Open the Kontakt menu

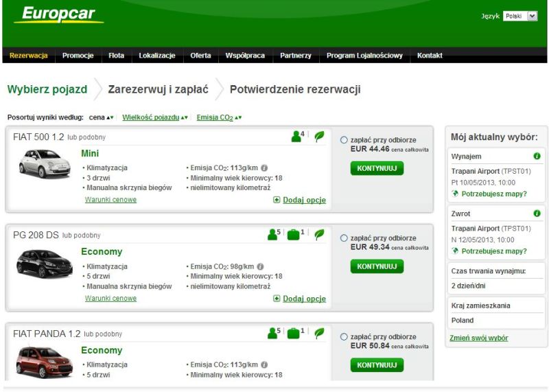pyautogui.click(x=430, y=56)
